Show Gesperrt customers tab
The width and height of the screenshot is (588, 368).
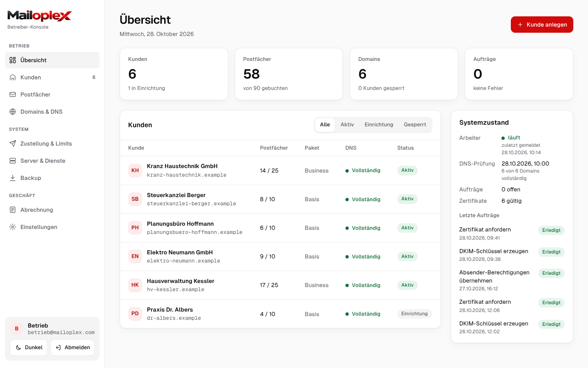pos(415,125)
